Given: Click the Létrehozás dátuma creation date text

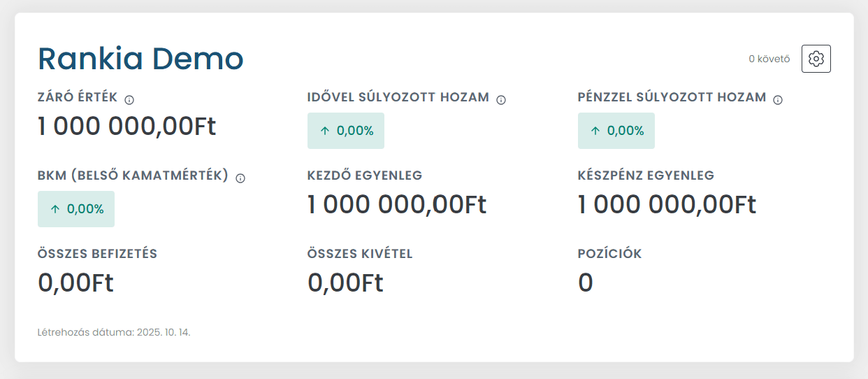Looking at the screenshot, I should pos(114,332).
